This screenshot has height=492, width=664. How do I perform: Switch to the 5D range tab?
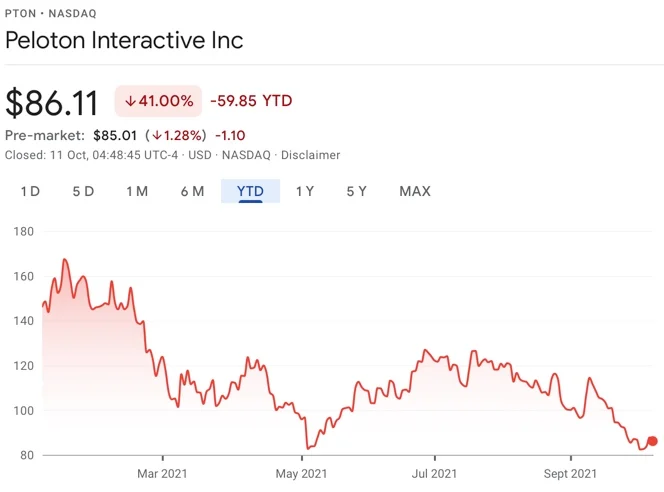click(x=83, y=191)
